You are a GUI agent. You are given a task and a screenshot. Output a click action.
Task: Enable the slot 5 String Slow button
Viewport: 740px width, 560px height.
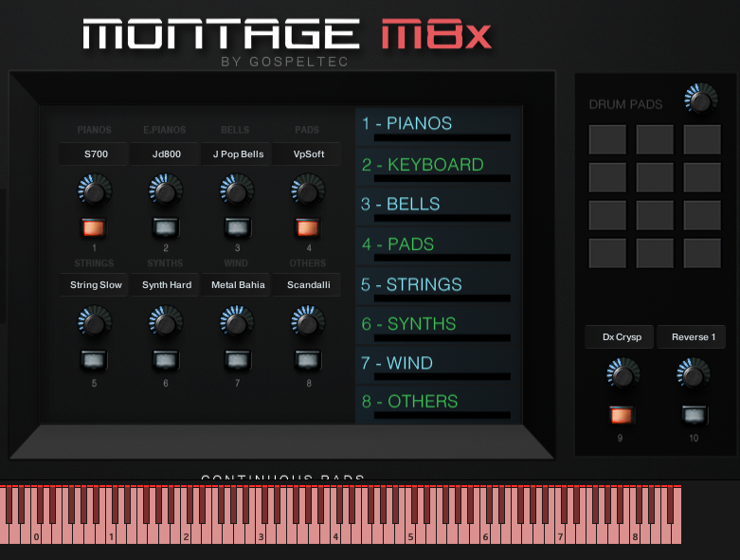[x=94, y=360]
